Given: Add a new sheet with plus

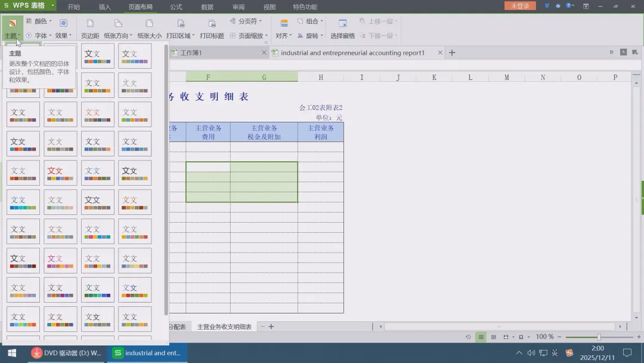Looking at the screenshot, I should [271, 327].
